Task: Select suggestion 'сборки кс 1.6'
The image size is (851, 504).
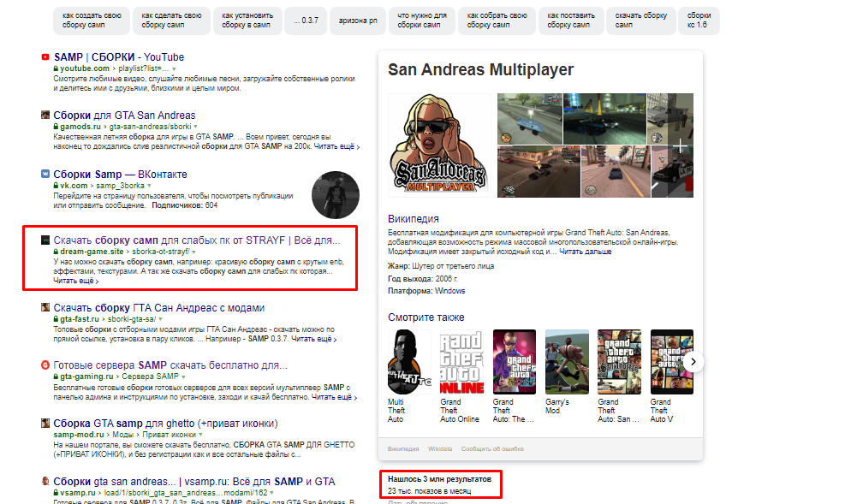Action: [x=699, y=21]
